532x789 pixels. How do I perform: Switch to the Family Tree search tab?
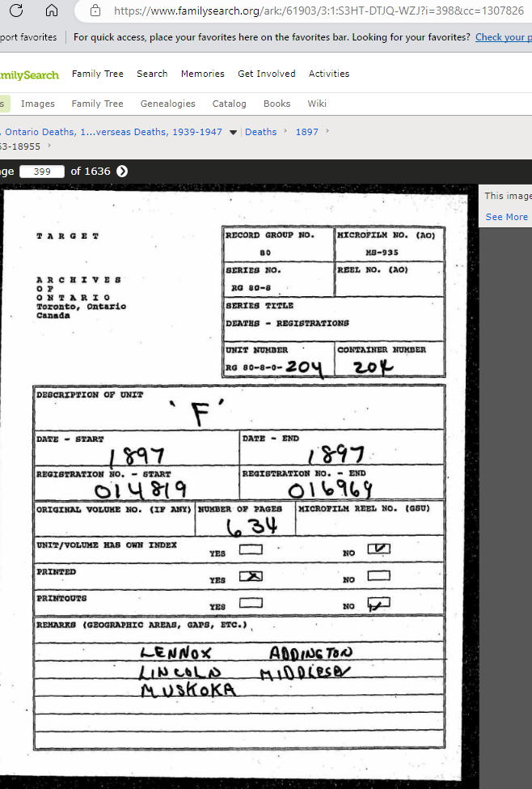pyautogui.click(x=97, y=104)
